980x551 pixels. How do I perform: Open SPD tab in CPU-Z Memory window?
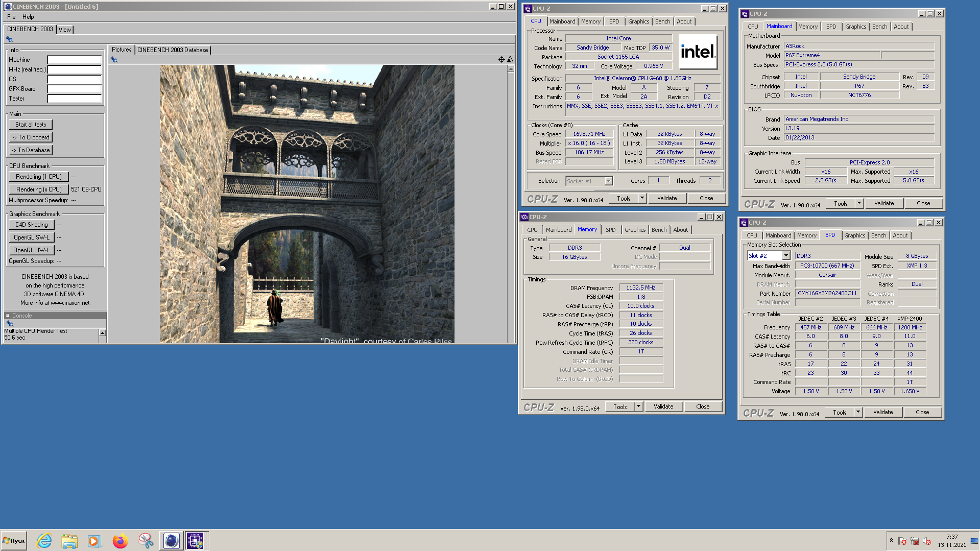(x=610, y=230)
